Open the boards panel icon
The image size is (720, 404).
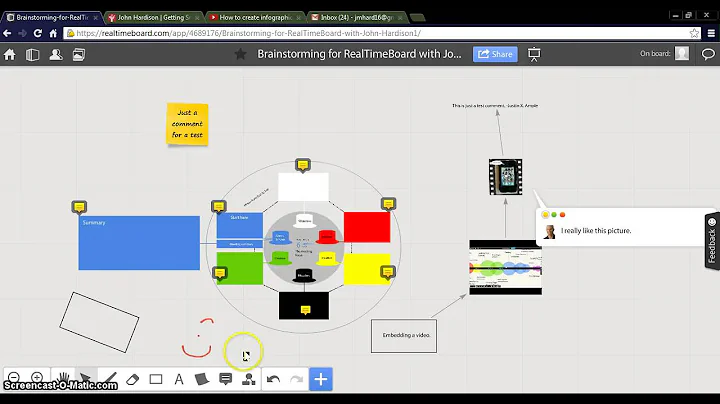(33, 55)
